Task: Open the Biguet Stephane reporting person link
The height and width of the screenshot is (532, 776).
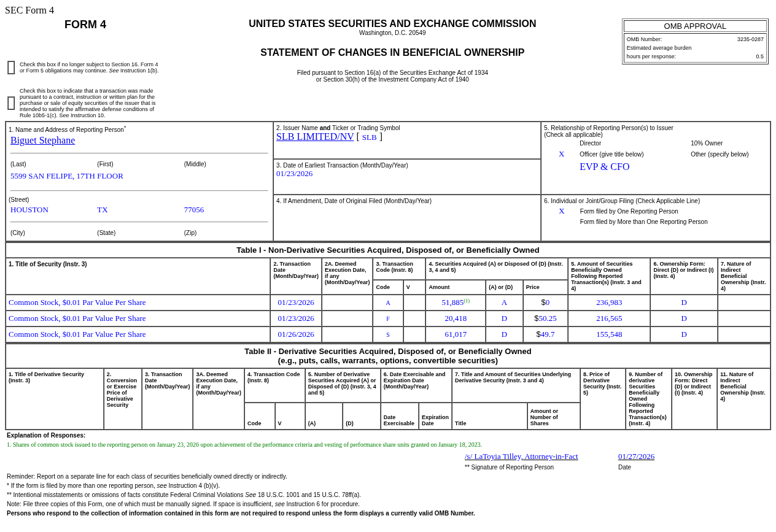Action: [42, 141]
